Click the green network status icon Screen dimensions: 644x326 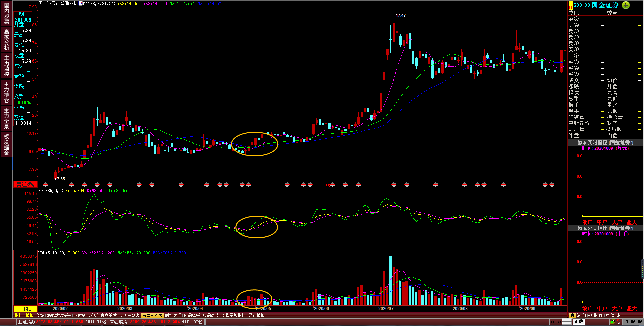tap(613, 322)
